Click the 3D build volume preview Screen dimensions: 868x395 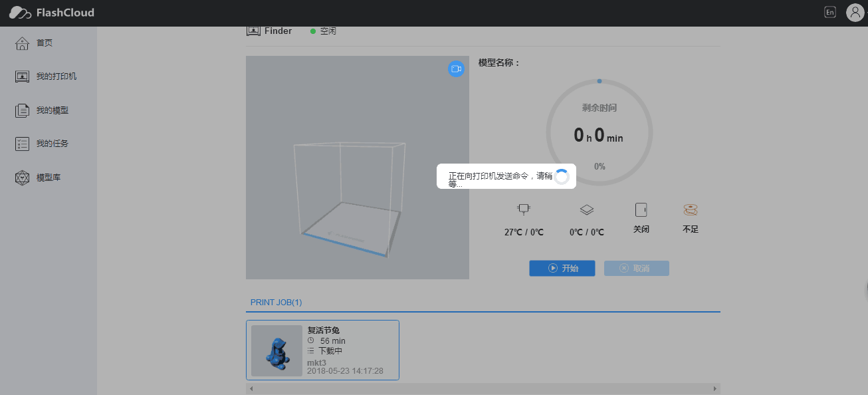pos(358,168)
